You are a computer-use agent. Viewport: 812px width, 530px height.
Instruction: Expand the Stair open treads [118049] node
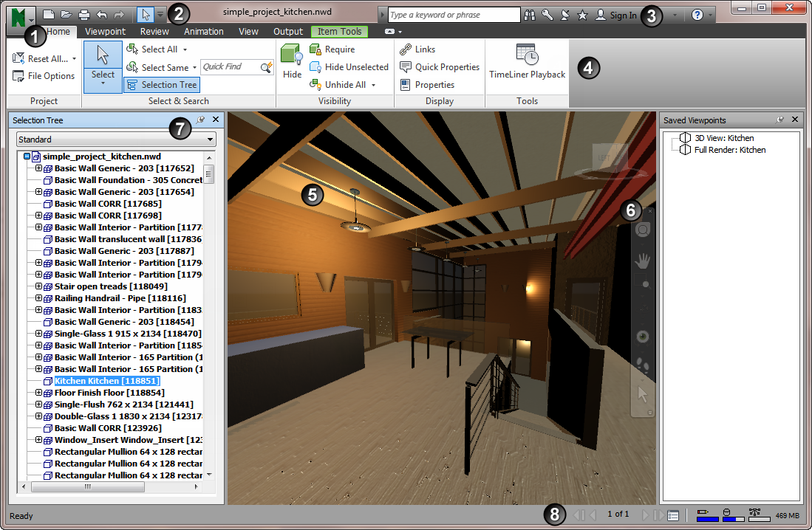click(39, 286)
